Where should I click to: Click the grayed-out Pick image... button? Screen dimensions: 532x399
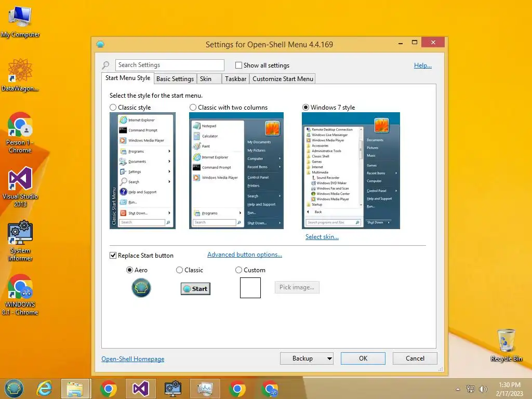point(297,287)
